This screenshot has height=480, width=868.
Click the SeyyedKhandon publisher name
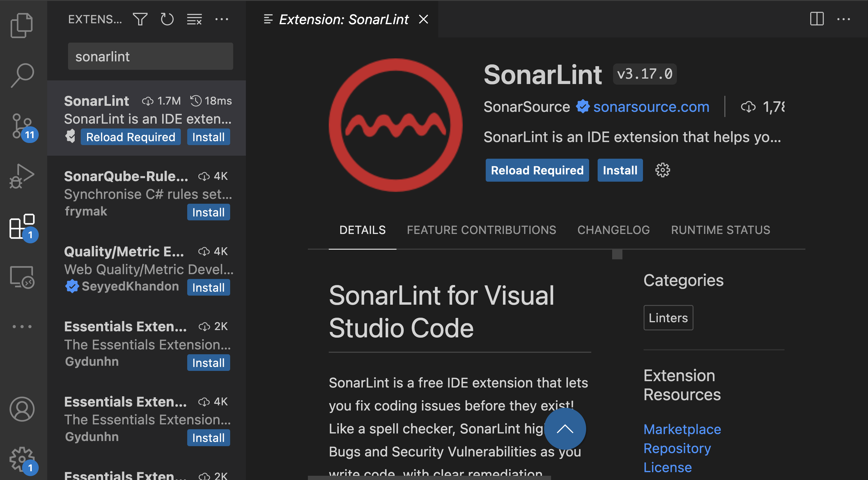[130, 286]
